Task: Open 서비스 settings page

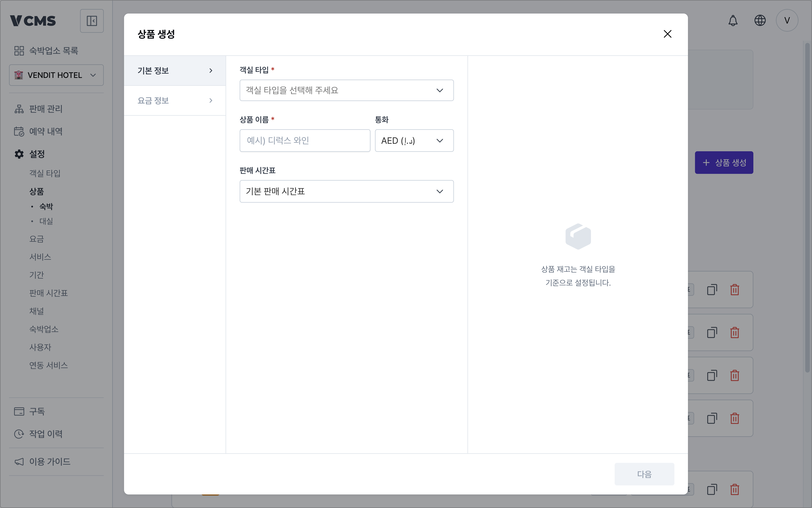Action: [40, 257]
